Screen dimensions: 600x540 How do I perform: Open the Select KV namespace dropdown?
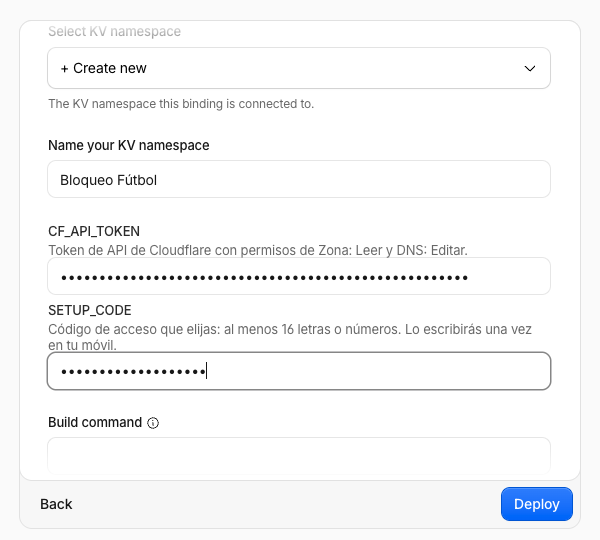click(299, 68)
